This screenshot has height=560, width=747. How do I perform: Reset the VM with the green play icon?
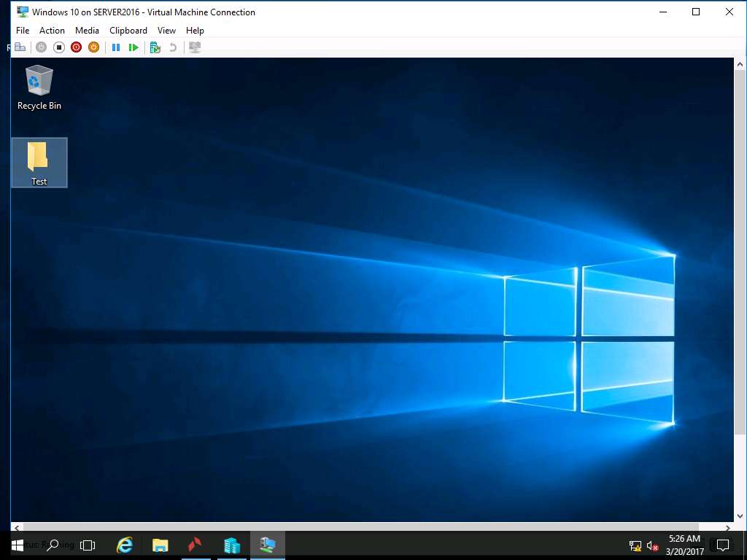click(133, 47)
